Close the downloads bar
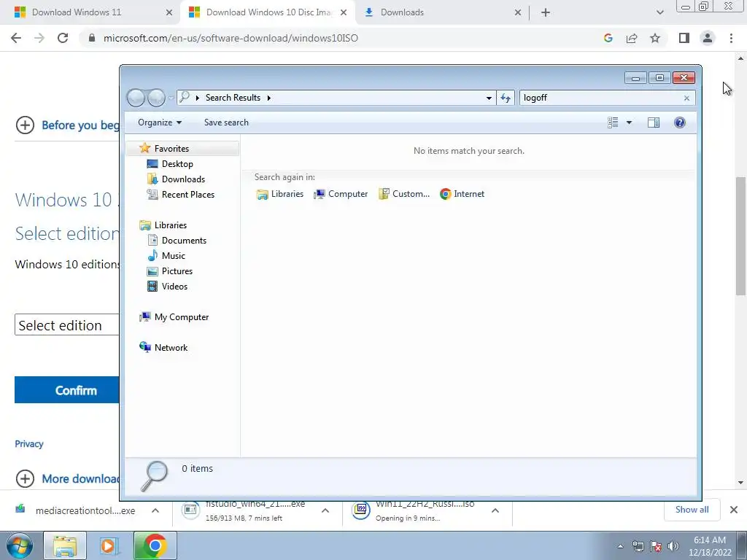The image size is (747, 560). (x=734, y=510)
